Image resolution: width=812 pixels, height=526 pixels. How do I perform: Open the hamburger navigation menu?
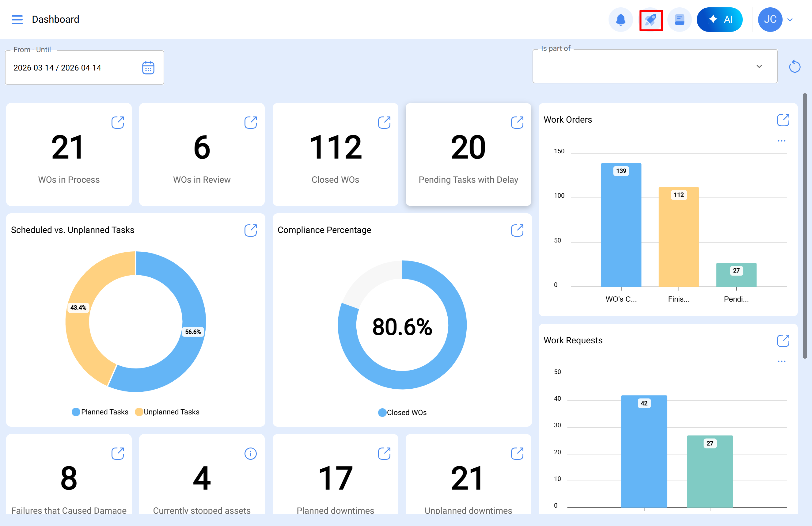tap(17, 19)
